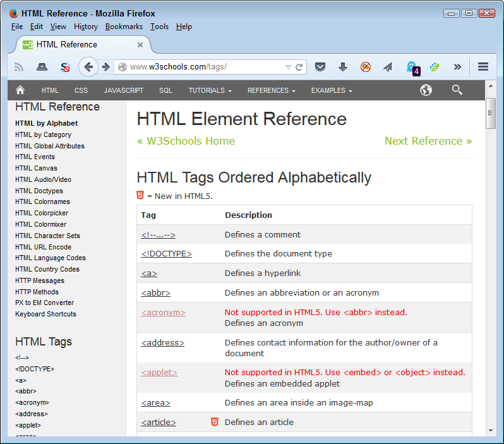Click the browser back arrow button
Image resolution: width=504 pixels, height=444 pixels.
coord(88,67)
